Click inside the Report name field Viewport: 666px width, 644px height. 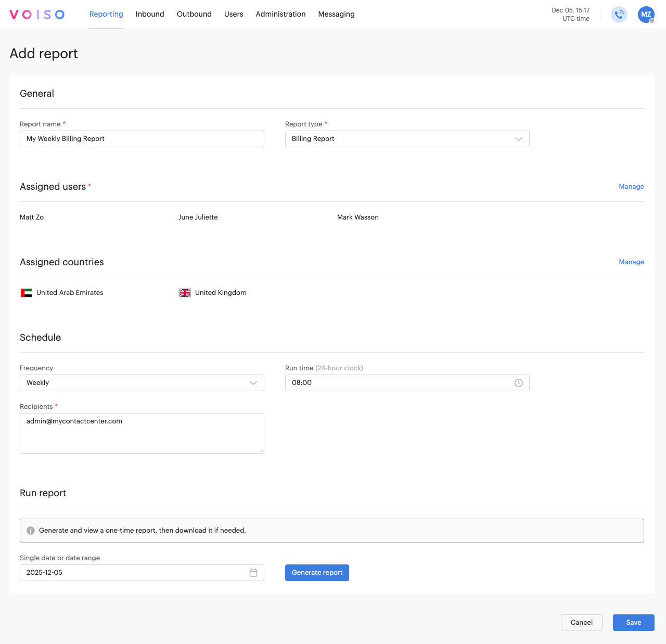pos(142,139)
